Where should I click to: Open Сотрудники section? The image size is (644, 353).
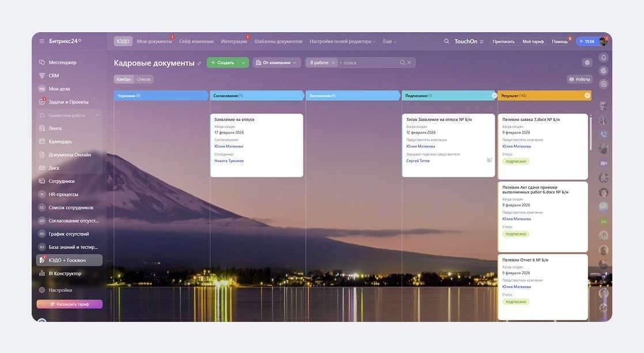(x=62, y=181)
